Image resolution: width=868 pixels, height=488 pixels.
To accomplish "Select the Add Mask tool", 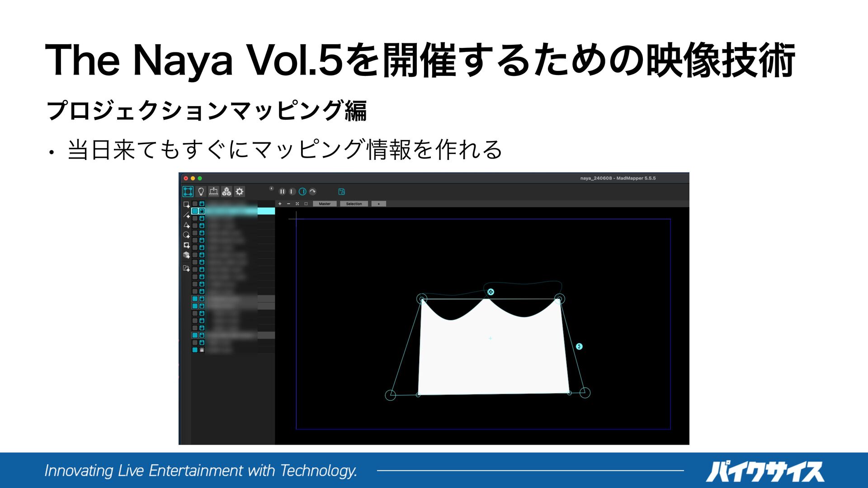I will pyautogui.click(x=186, y=245).
